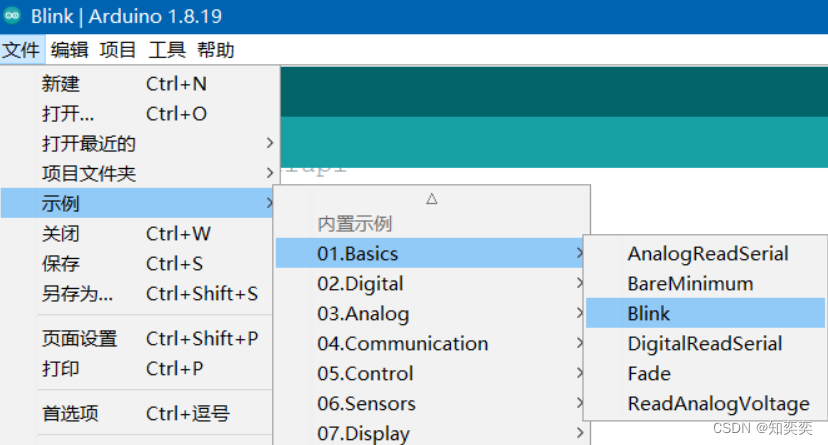Image resolution: width=828 pixels, height=445 pixels.
Task: Choose 打印 from the file menu
Action: coord(137,368)
